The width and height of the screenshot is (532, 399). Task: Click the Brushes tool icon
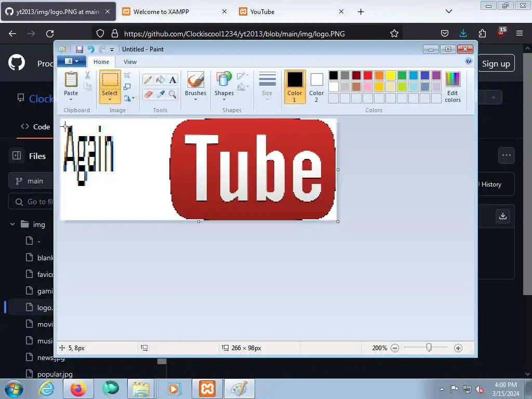coord(195,79)
